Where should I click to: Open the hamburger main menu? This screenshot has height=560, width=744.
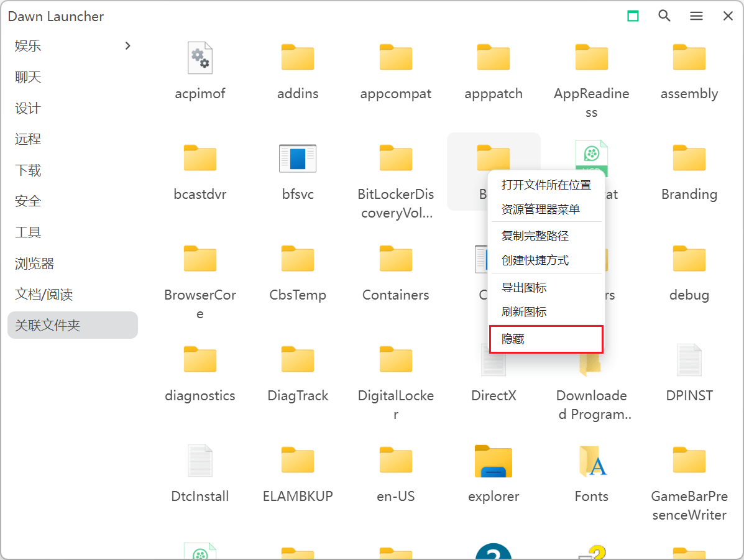coord(696,16)
